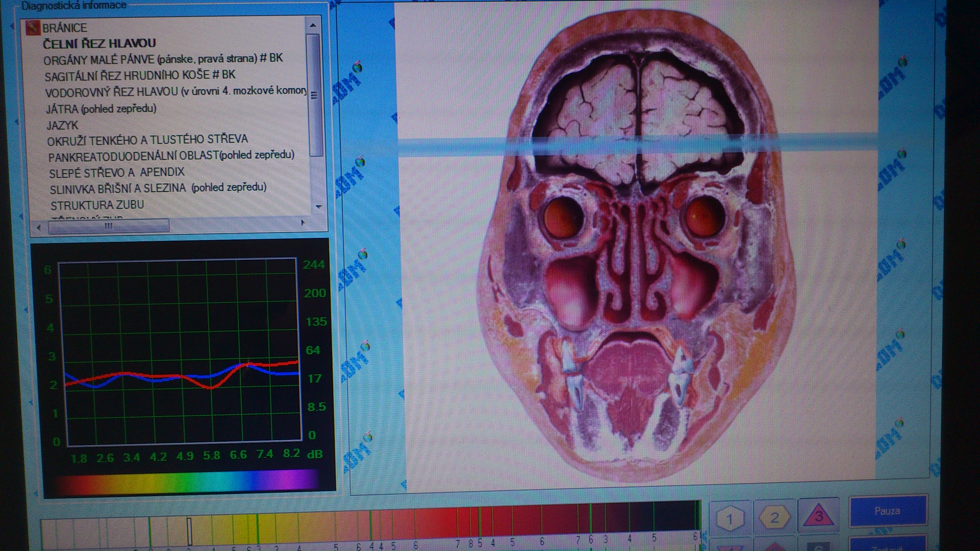This screenshot has width=980, height=551.
Task: Click the horizontal scrollbar thumb under the list
Action: [x=108, y=226]
